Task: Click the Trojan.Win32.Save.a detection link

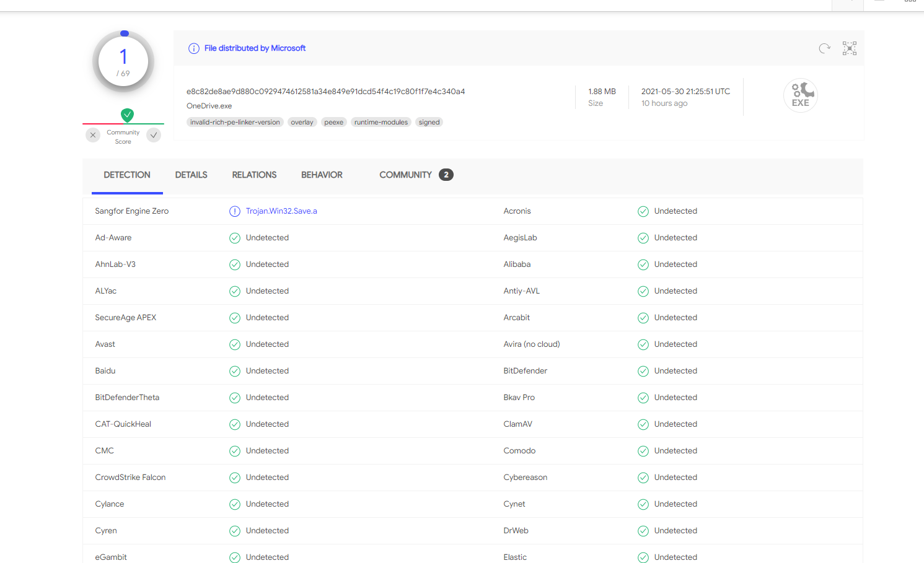Action: point(281,211)
